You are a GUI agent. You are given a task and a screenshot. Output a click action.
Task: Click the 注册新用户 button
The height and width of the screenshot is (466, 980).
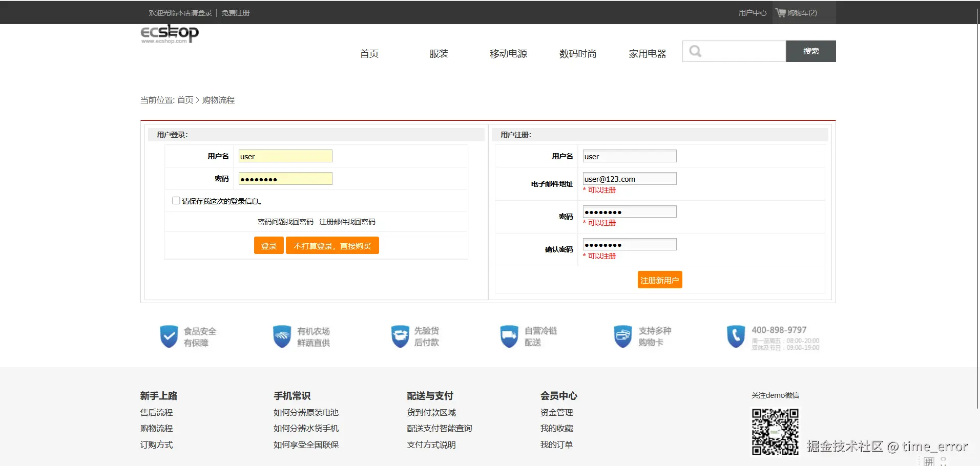tap(660, 280)
